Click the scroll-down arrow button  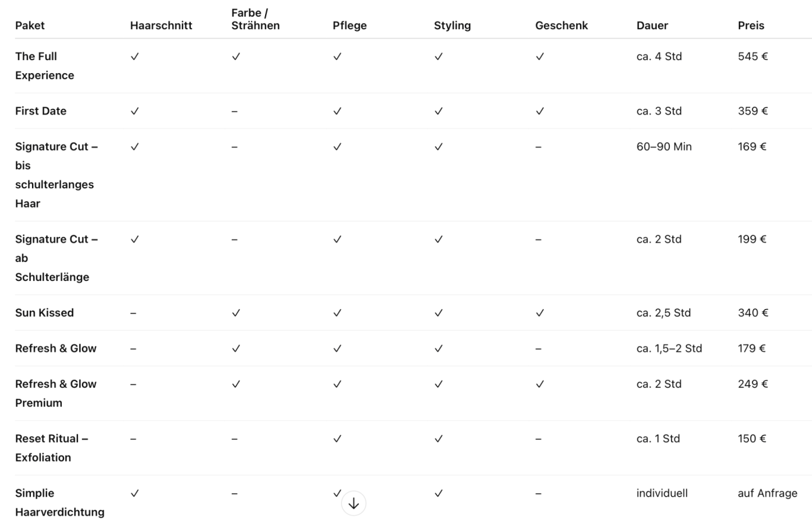click(354, 504)
